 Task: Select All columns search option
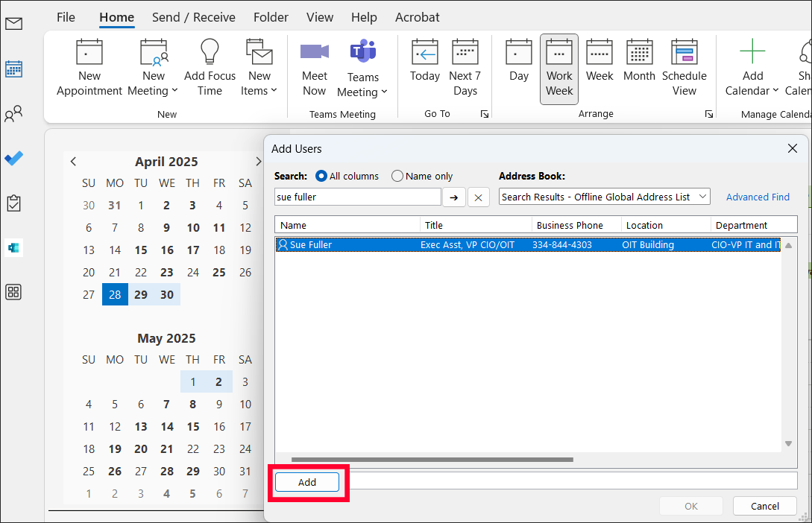pos(347,177)
